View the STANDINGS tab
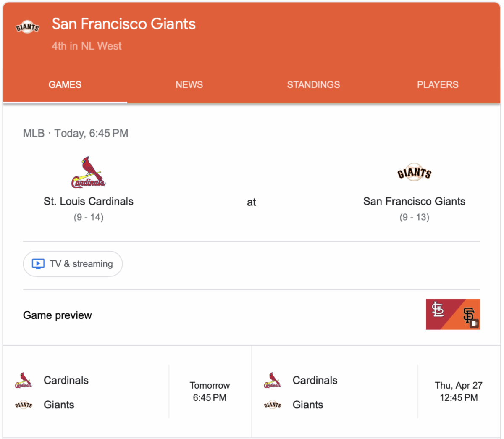Viewport: 504px width, 439px height. 313,85
